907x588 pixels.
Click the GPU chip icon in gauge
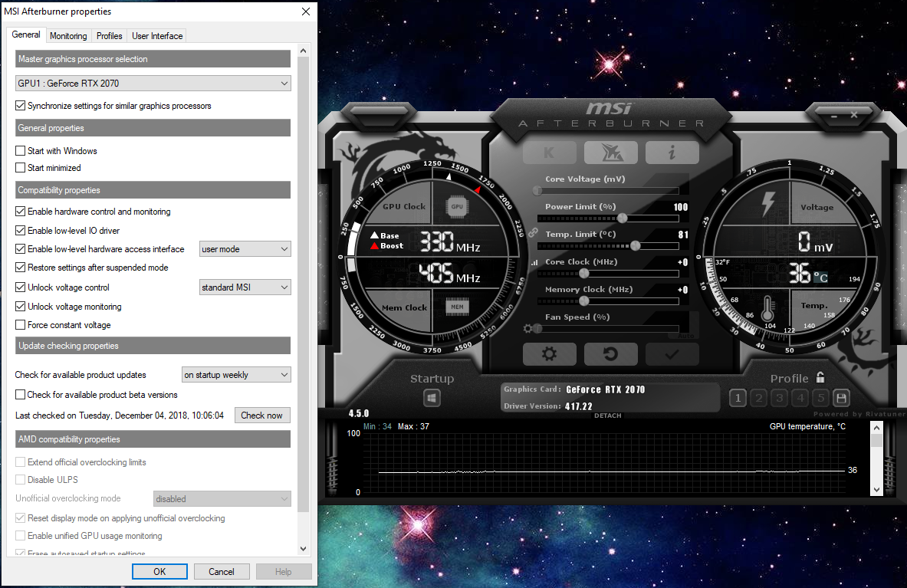coord(457,206)
